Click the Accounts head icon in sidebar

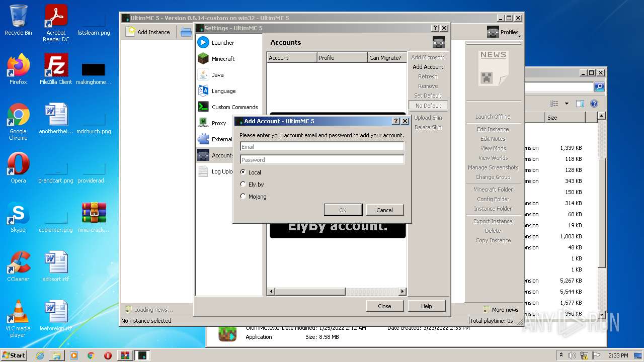pyautogui.click(x=203, y=155)
